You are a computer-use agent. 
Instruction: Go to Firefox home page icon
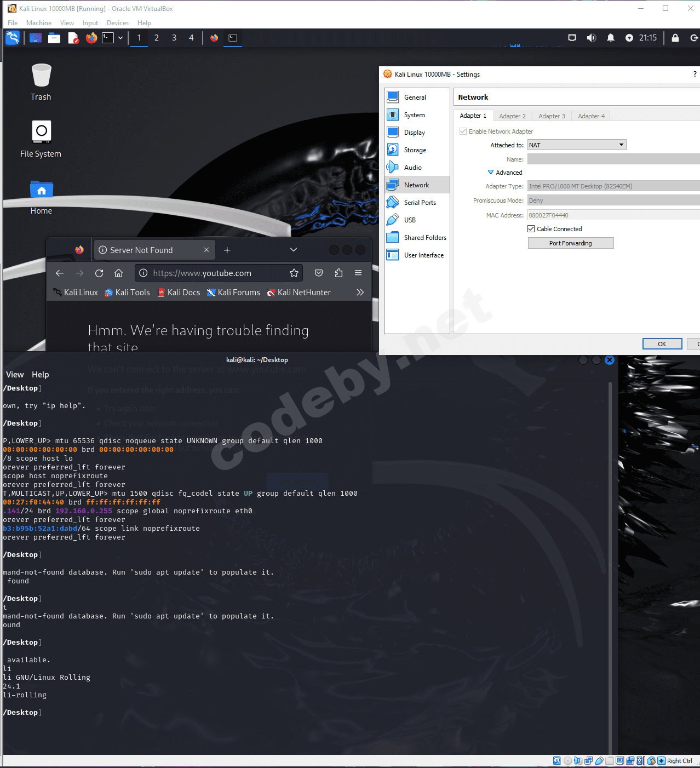pos(118,273)
